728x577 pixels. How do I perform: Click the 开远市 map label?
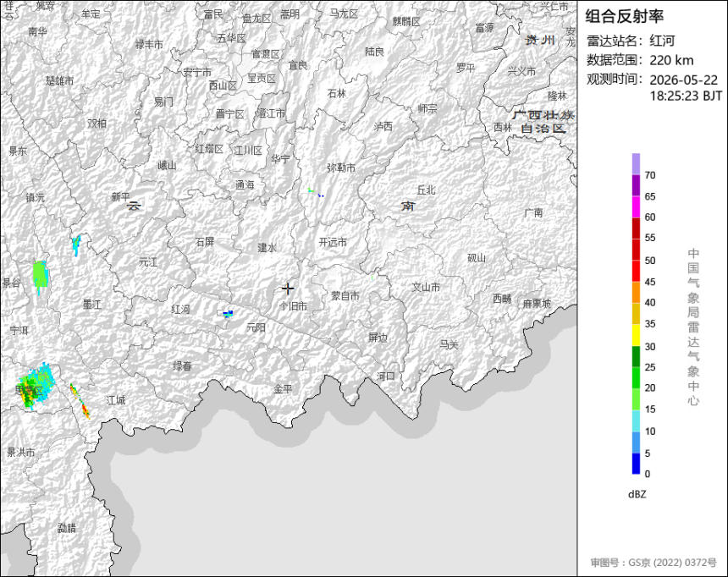[x=333, y=242]
